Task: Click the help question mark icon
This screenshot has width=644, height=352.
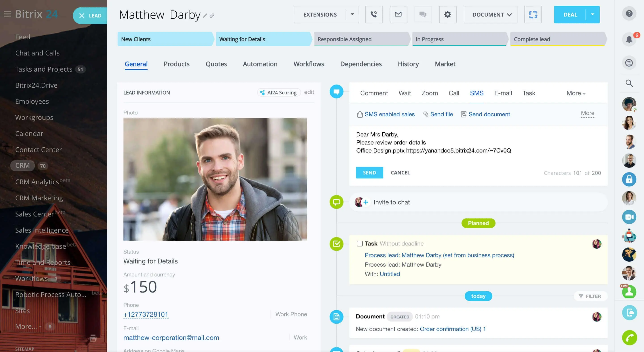Action: pos(629,13)
